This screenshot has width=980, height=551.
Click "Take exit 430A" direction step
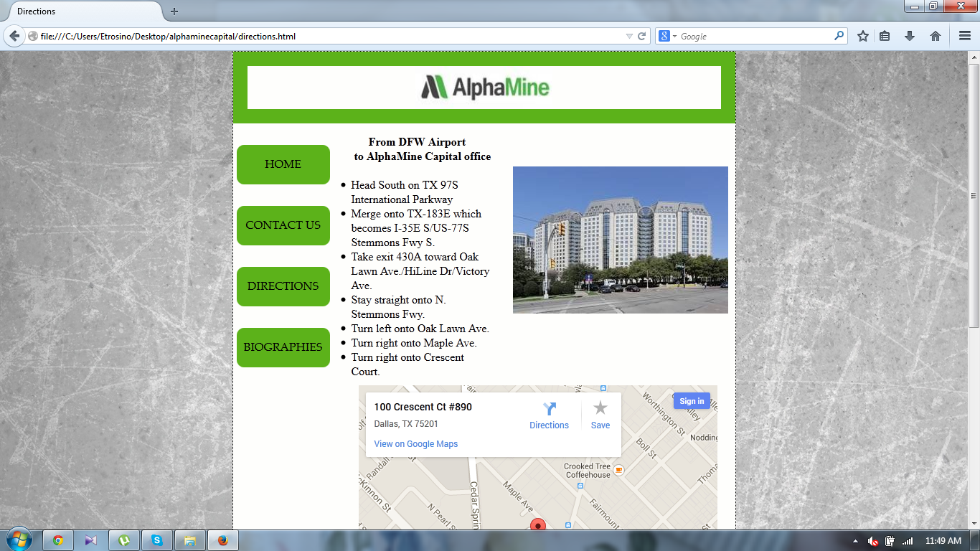(x=420, y=271)
